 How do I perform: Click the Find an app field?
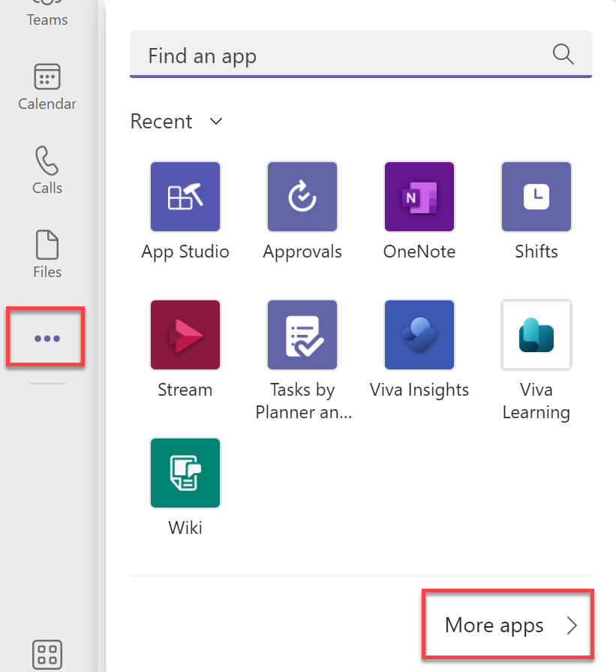(x=361, y=54)
